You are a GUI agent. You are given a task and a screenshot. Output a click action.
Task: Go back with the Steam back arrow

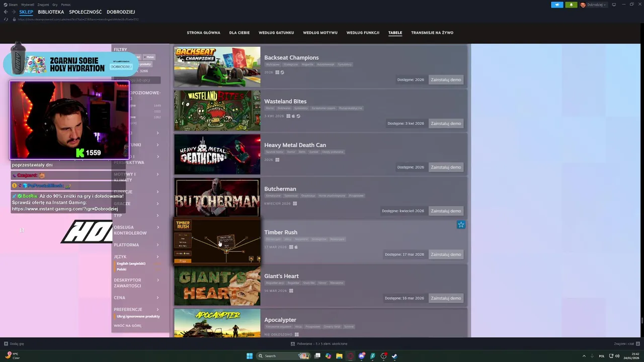tap(7, 12)
